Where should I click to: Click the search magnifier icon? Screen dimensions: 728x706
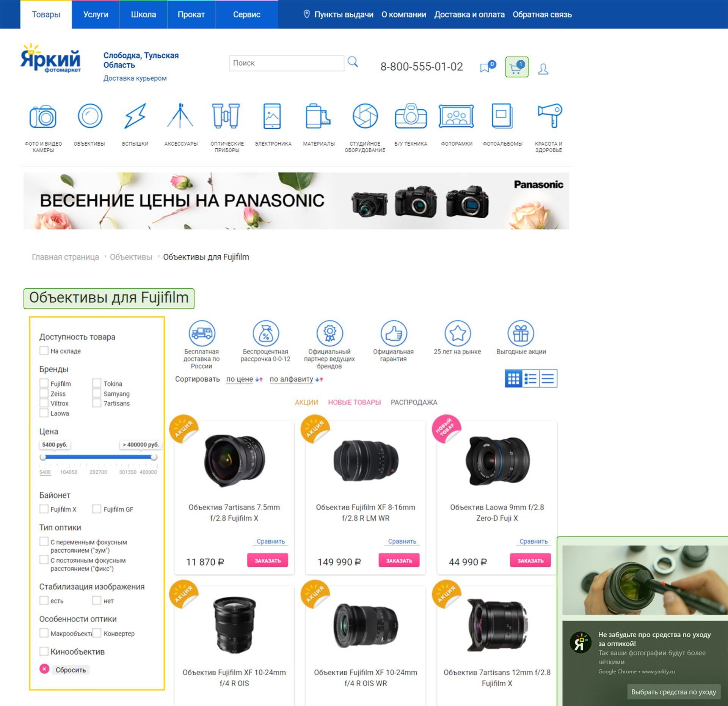[x=352, y=61]
